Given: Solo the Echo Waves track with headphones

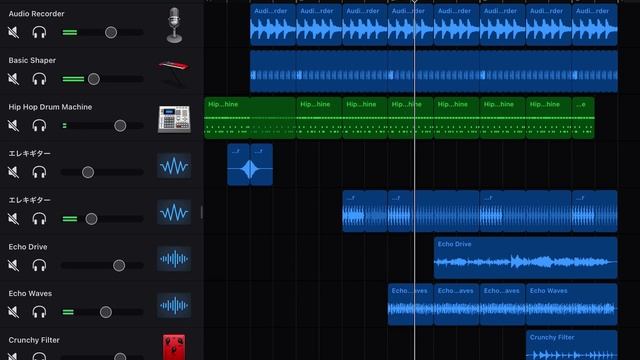Looking at the screenshot, I should coord(39,312).
